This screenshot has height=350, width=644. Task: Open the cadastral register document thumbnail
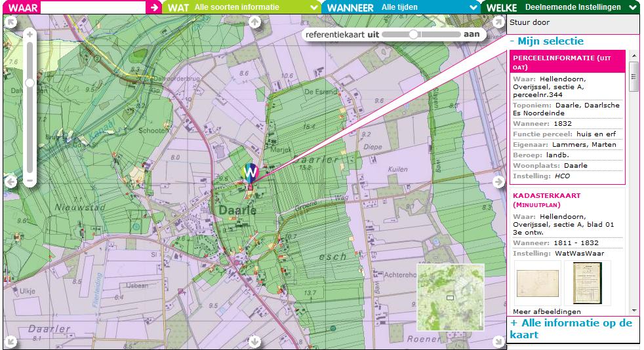pyautogui.click(x=587, y=283)
